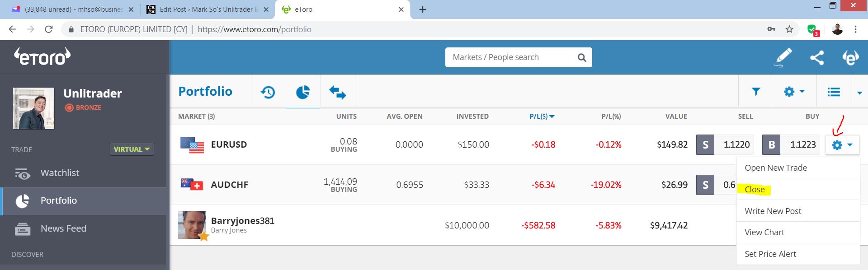Click the address bar URL
The width and height of the screenshot is (868, 270).
pyautogui.click(x=255, y=29)
